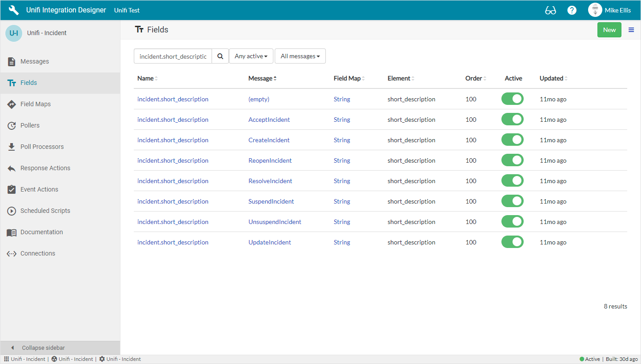
Task: Open the hamburger menu beside New
Action: pyautogui.click(x=631, y=30)
